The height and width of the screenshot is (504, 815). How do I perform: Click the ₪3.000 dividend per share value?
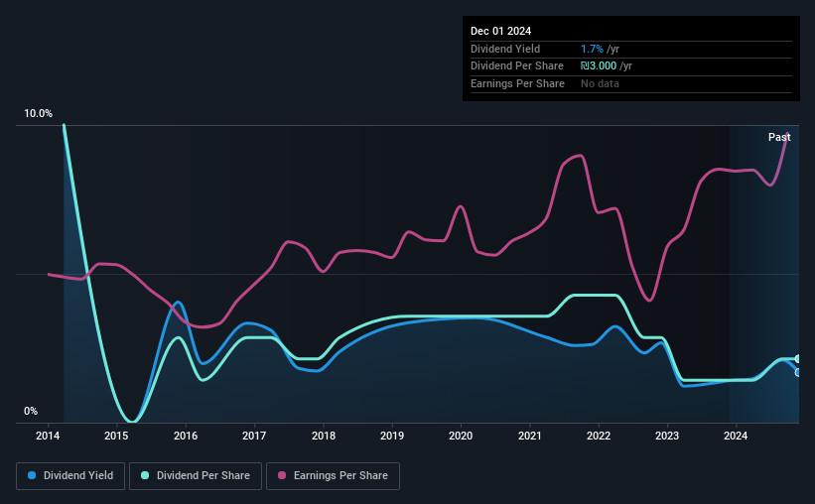coord(599,66)
